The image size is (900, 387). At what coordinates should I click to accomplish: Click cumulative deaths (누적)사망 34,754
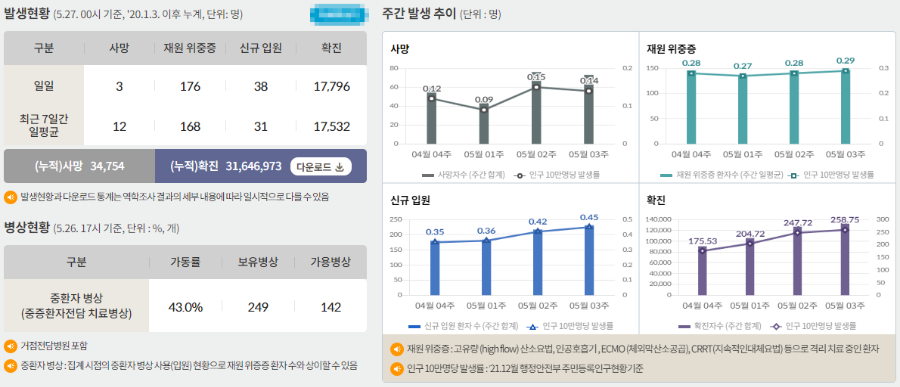(x=79, y=167)
